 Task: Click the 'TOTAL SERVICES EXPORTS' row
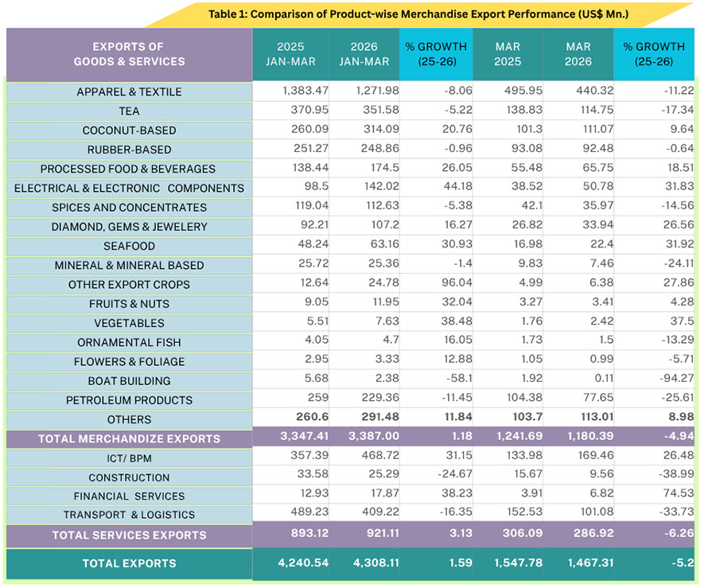(129, 535)
